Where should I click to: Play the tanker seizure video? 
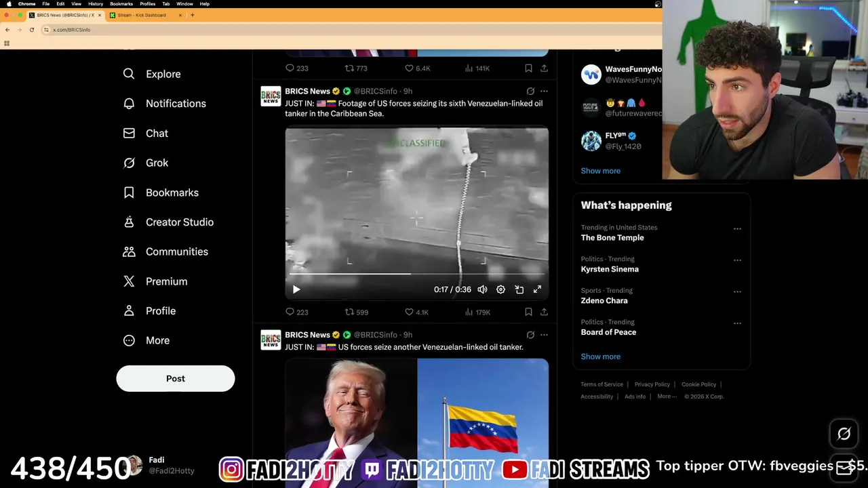click(296, 289)
